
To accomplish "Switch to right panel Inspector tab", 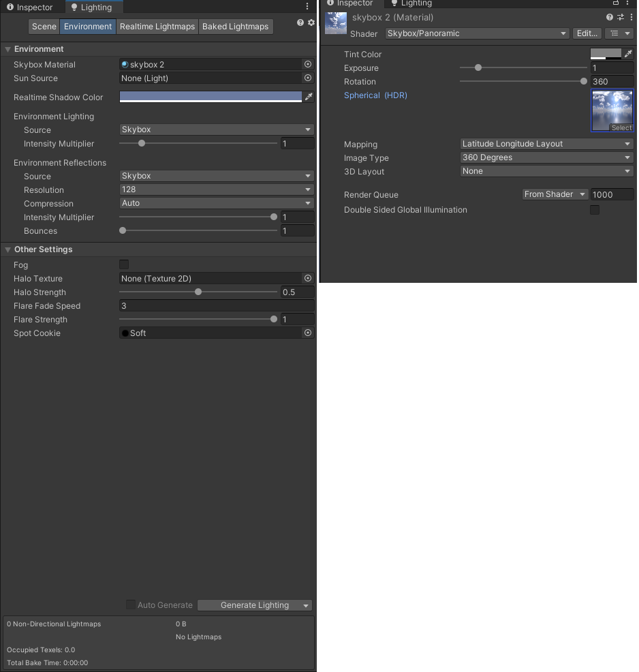I will point(350,3).
